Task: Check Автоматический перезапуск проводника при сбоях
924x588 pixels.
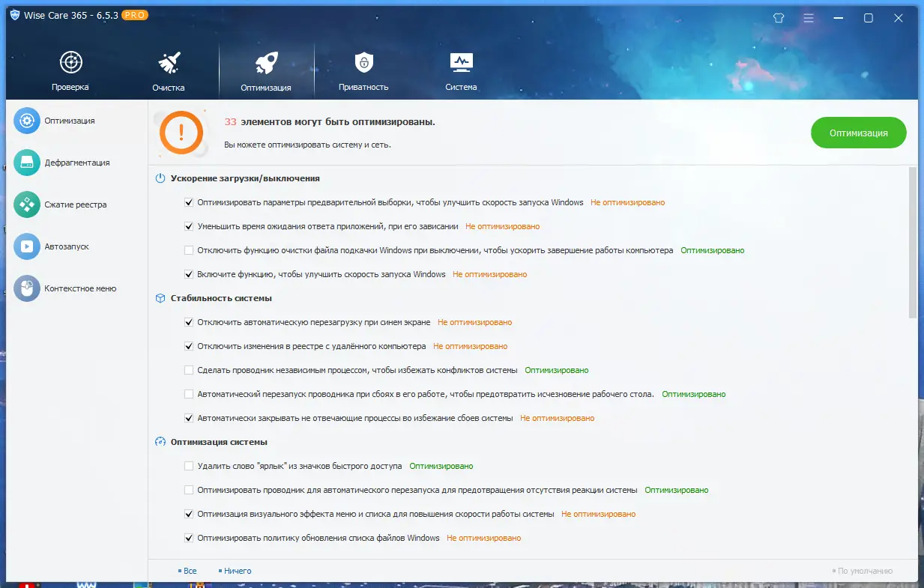Action: [x=189, y=394]
